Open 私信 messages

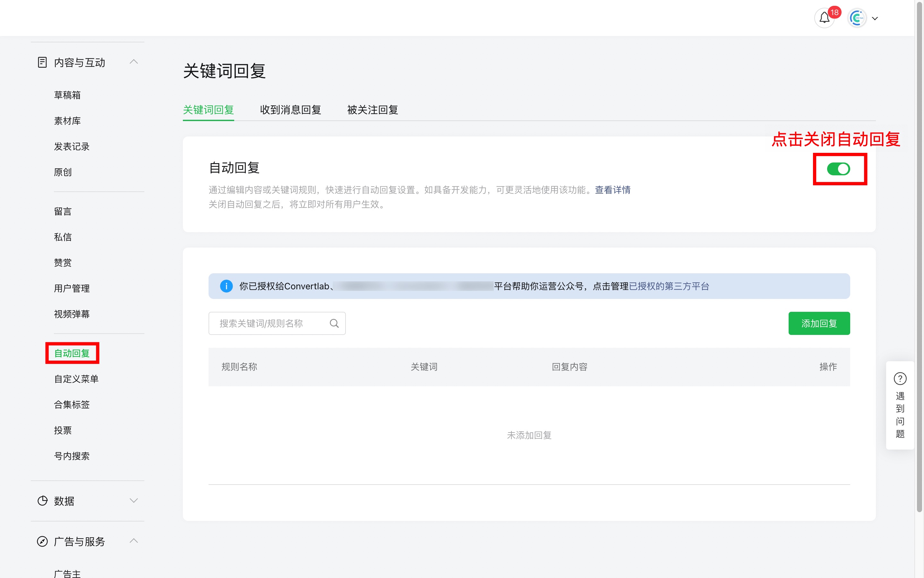tap(63, 237)
